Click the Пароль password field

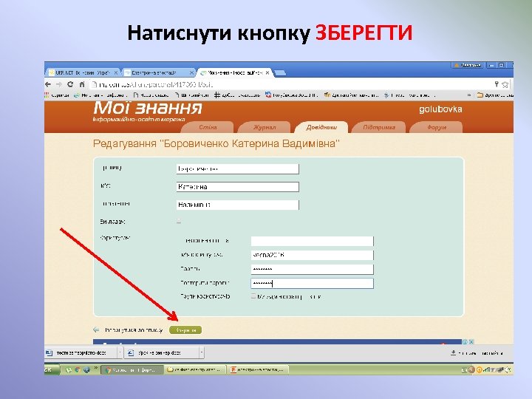pyautogui.click(x=312, y=270)
